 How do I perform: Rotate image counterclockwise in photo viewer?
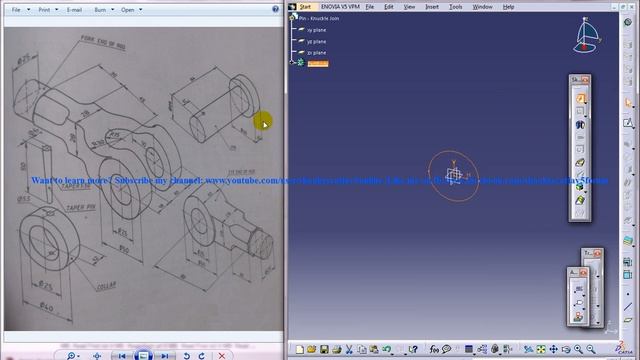[187, 356]
